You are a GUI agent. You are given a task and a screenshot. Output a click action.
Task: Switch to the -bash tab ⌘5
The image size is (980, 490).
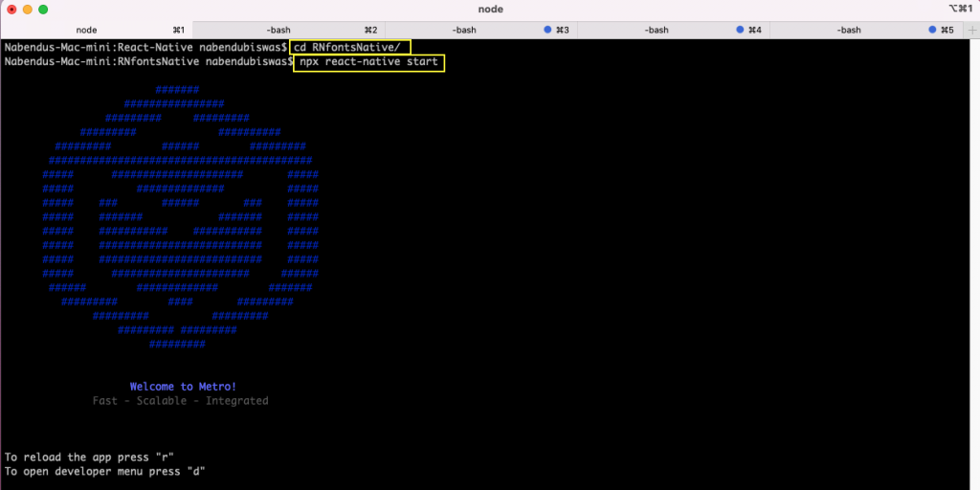(866, 30)
